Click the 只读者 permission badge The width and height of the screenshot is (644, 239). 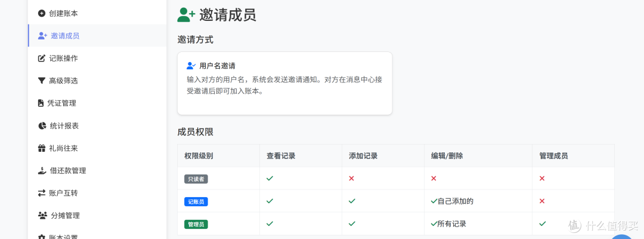(x=196, y=179)
